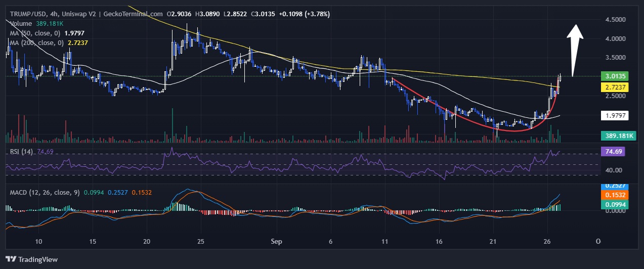Click the yellow 2.7237 price axis tag
644x269 pixels.
614,87
